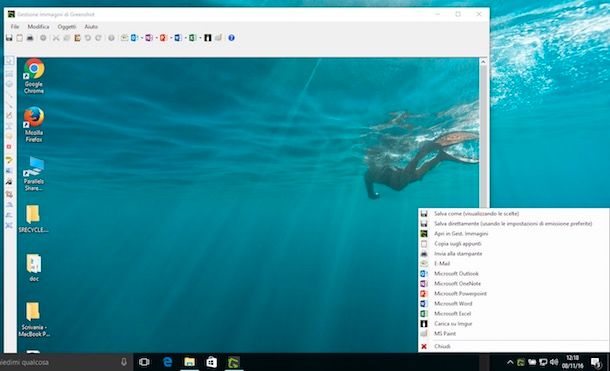
Task: Choose MS Paint in popup menu
Action: 514,334
